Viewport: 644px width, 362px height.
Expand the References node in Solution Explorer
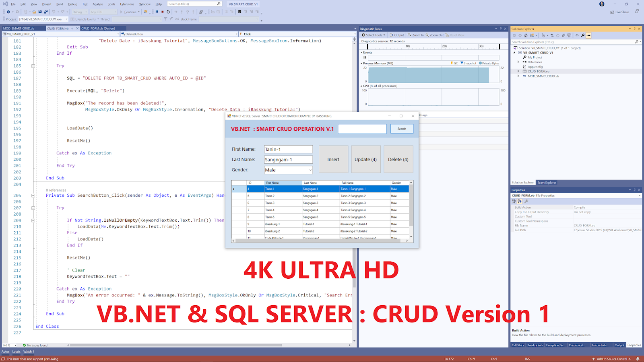(518, 62)
